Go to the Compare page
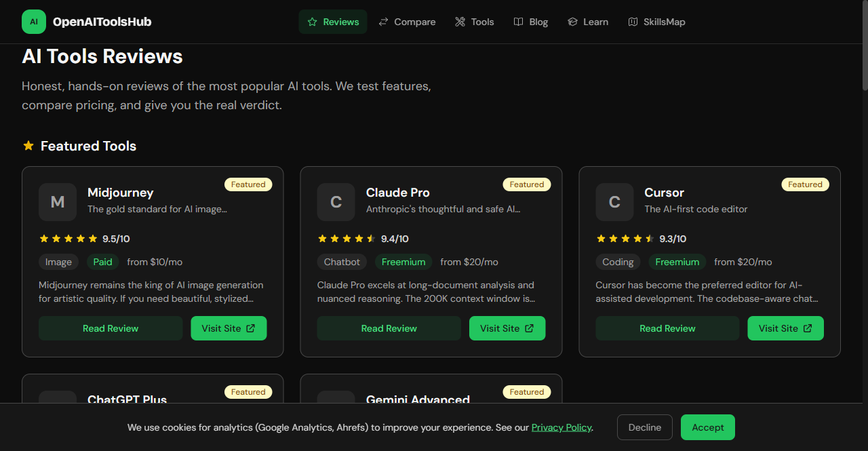The height and width of the screenshot is (451, 868). (x=407, y=22)
